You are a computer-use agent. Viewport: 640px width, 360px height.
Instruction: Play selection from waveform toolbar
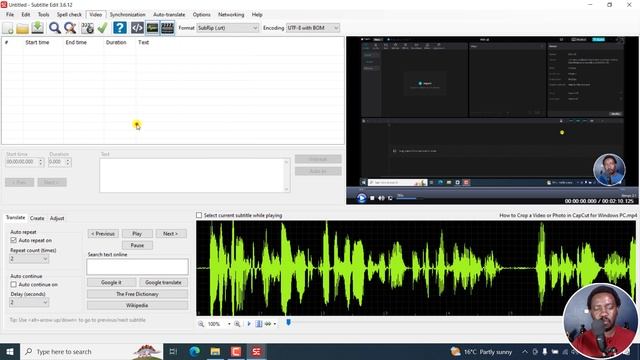249,324
